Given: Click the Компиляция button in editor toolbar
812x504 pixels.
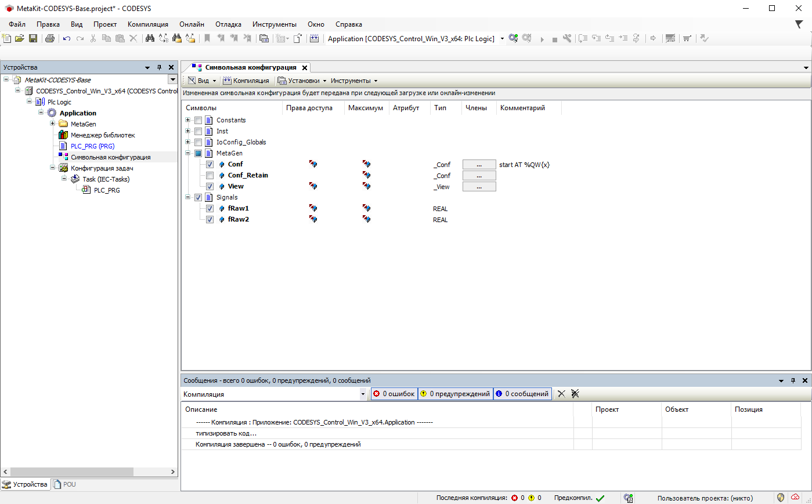Looking at the screenshot, I should [x=246, y=81].
